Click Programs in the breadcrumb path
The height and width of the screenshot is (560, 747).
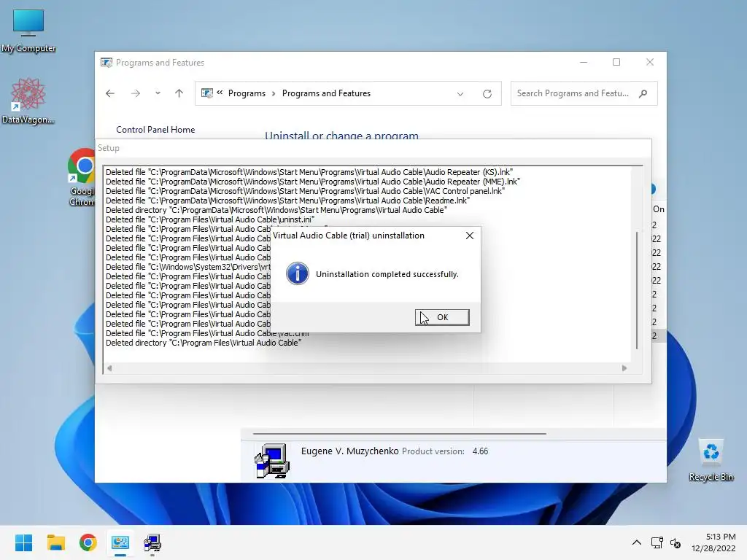247,93
